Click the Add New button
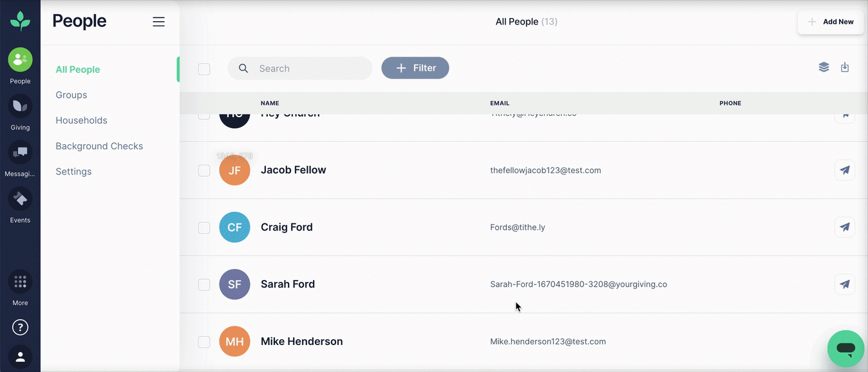The height and width of the screenshot is (372, 868). 831,22
